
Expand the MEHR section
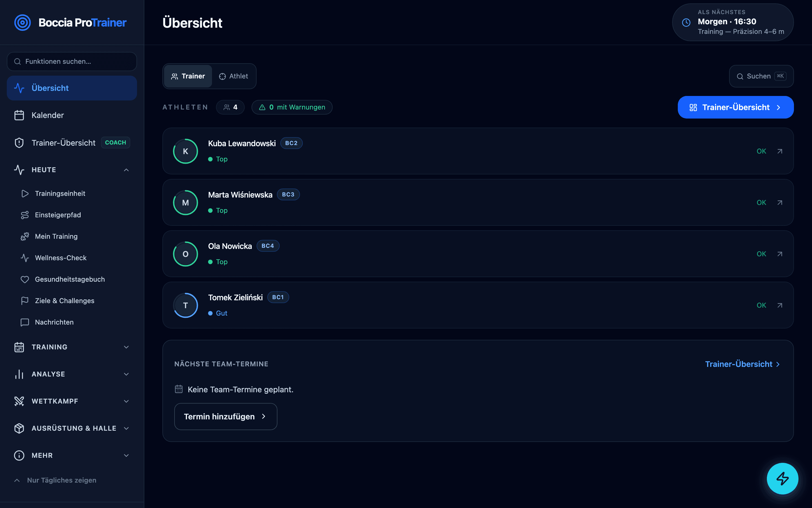point(72,456)
